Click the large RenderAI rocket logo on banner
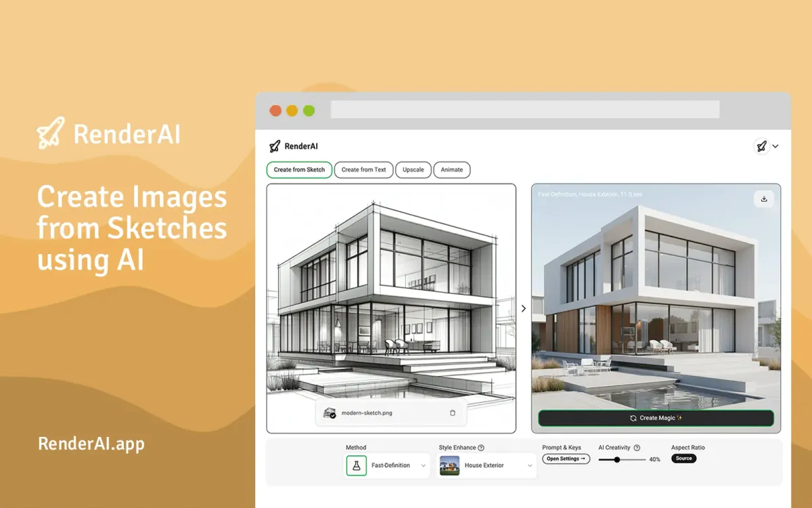Screen dimensions: 812x508 pyautogui.click(x=51, y=133)
